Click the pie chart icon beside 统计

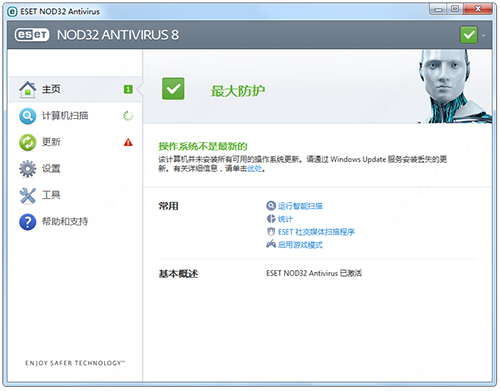coord(271,219)
